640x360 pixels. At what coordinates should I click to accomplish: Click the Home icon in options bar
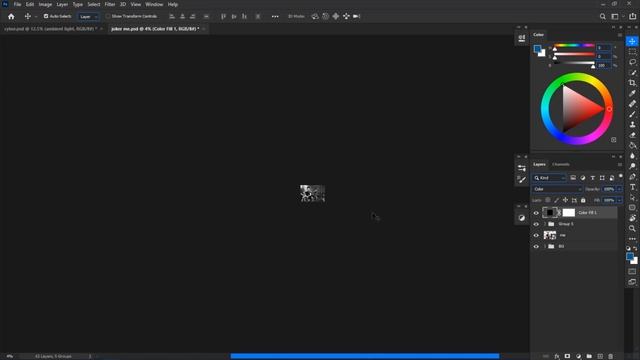click(x=11, y=16)
